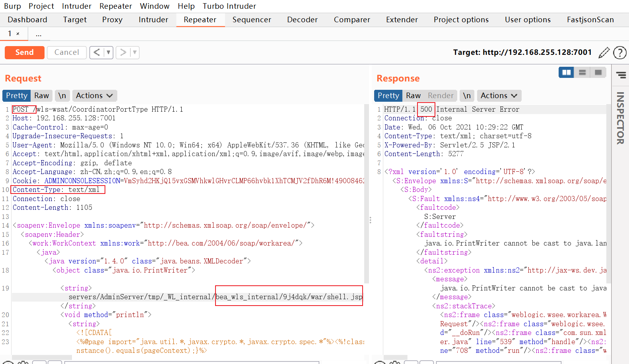Click the Cancel button
The image size is (629, 364).
66,52
